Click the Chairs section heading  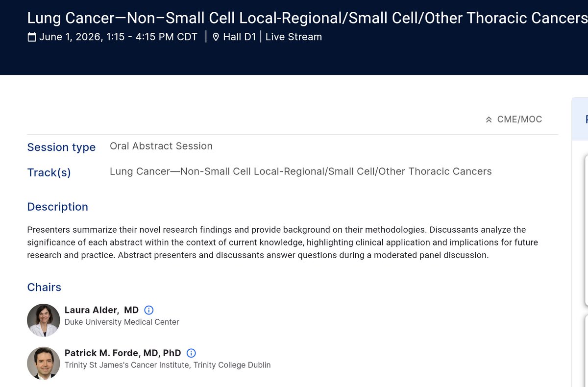click(x=44, y=287)
